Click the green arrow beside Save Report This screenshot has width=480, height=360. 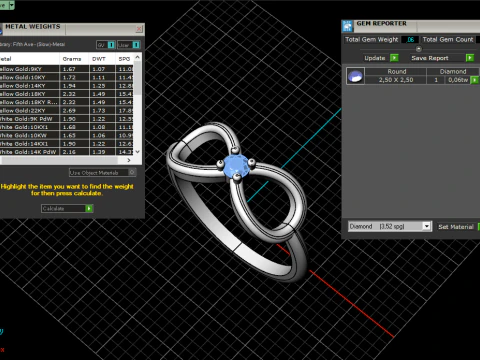[x=470, y=58]
